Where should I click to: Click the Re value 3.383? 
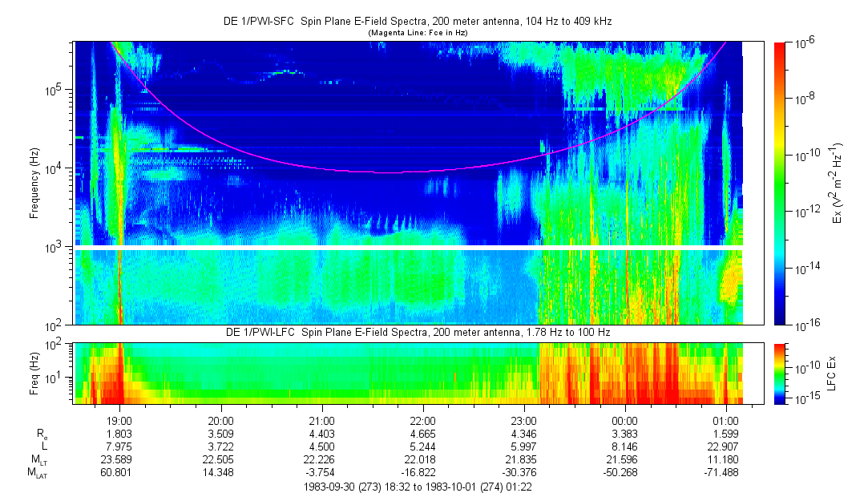click(x=625, y=434)
